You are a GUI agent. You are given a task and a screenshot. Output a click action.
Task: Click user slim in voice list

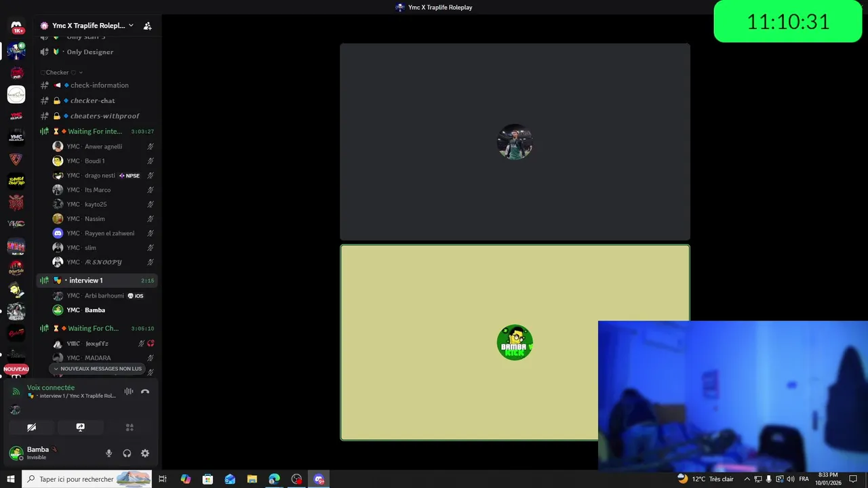pyautogui.click(x=103, y=248)
